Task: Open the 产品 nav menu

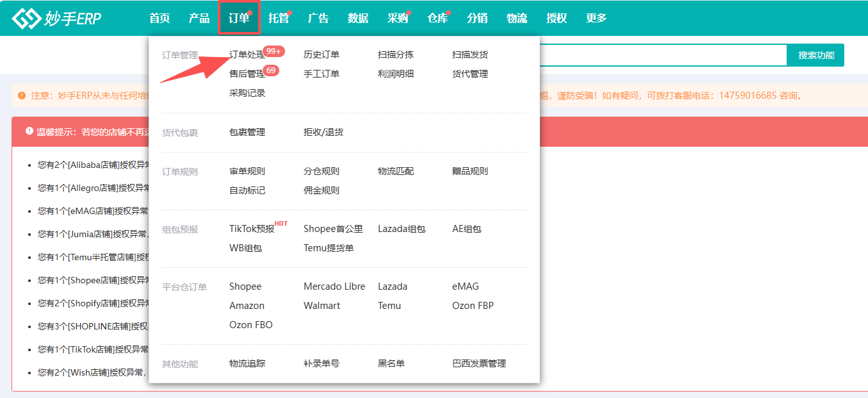Action: pyautogui.click(x=199, y=18)
